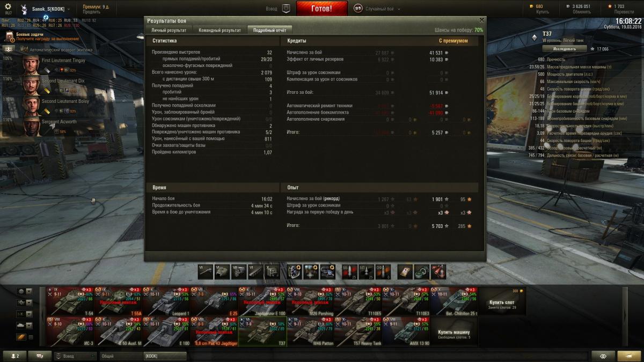Click Купить слот to buy a slot
The width and height of the screenshot is (644, 362).
[x=502, y=301]
